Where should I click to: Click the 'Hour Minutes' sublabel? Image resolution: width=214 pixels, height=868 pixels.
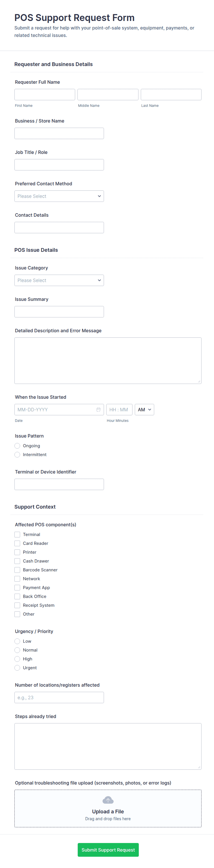tap(118, 420)
